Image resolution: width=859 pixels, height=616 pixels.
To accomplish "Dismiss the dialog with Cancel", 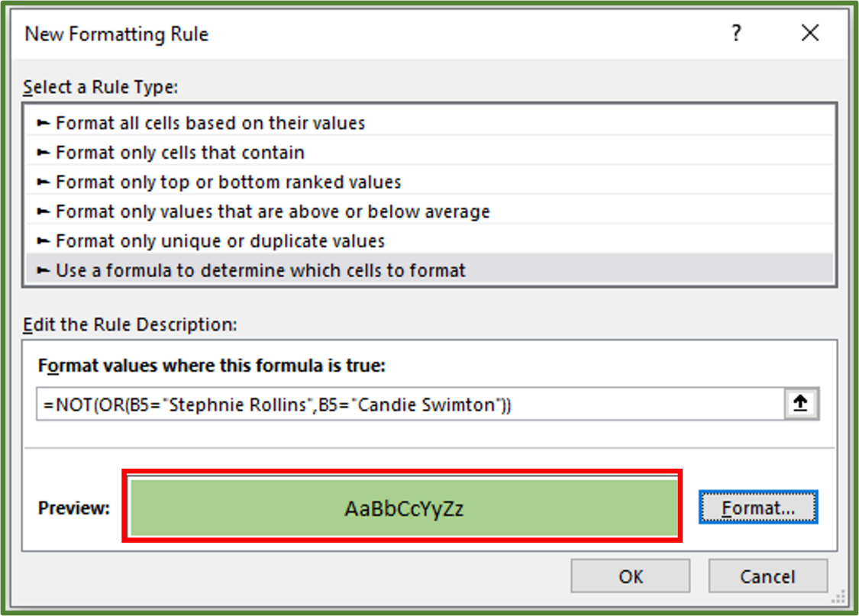I will pos(767,576).
